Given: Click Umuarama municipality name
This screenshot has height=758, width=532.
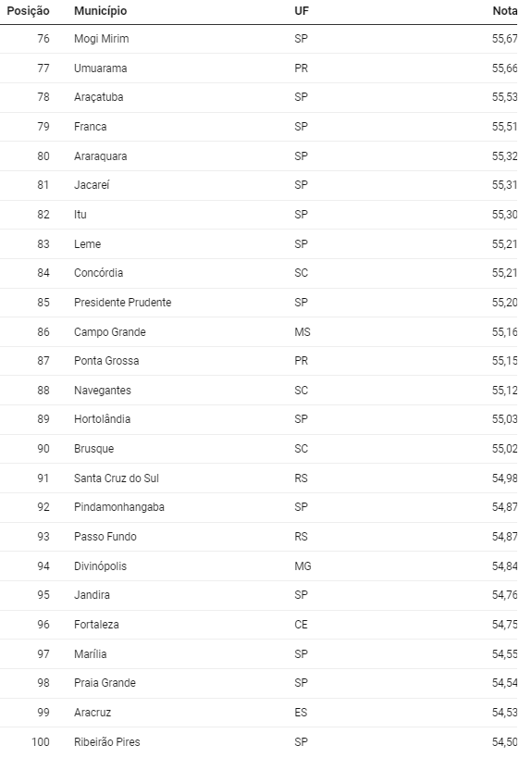Looking at the screenshot, I should [101, 68].
